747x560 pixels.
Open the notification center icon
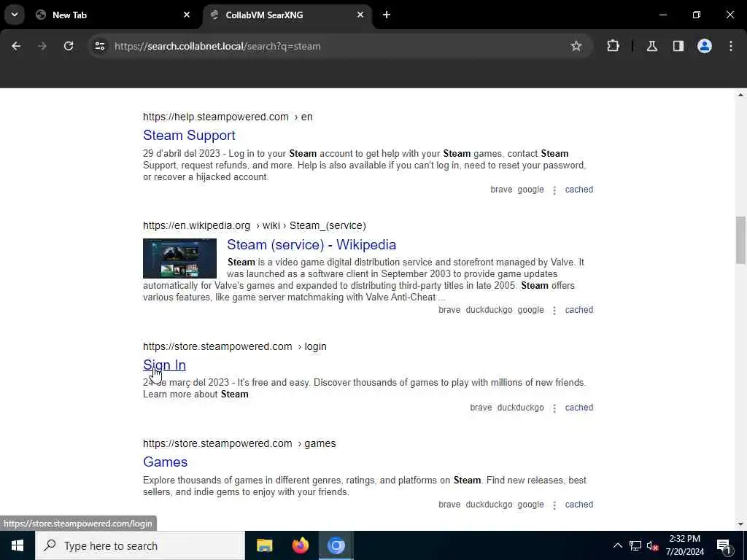724,545
